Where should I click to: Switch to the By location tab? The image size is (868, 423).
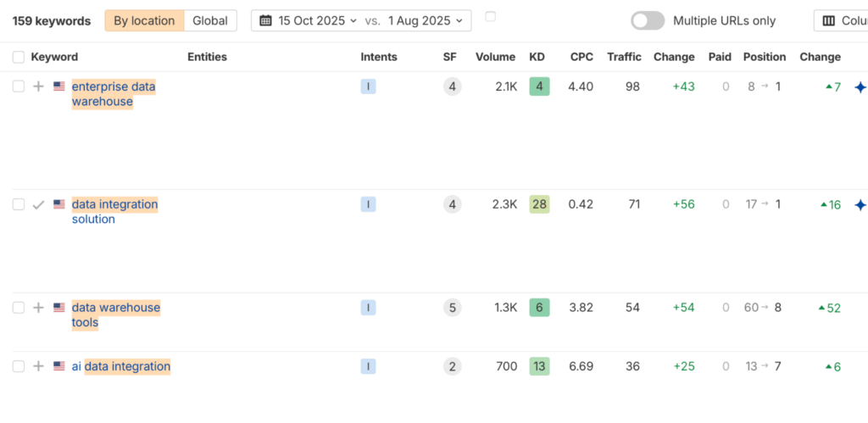coord(144,20)
